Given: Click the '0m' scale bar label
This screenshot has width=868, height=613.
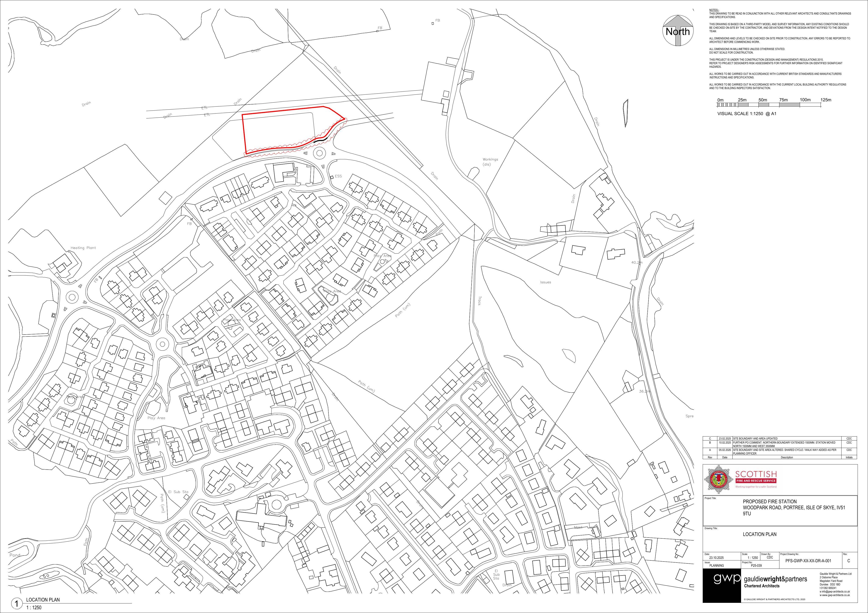Looking at the screenshot, I should 720,100.
